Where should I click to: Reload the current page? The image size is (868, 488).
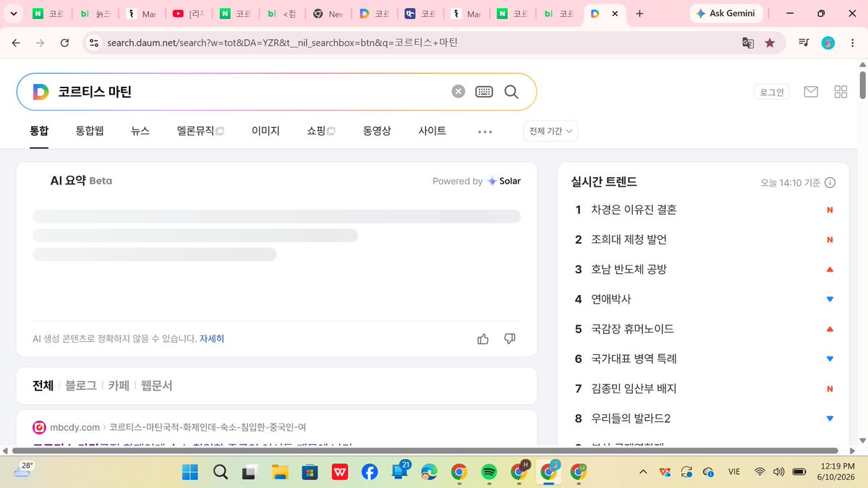click(64, 43)
